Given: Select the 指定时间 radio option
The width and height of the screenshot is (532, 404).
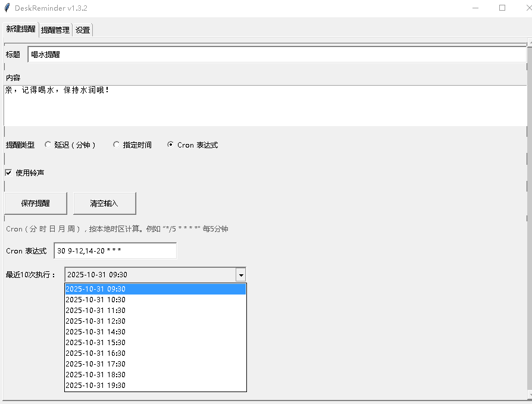Looking at the screenshot, I should 117,145.
